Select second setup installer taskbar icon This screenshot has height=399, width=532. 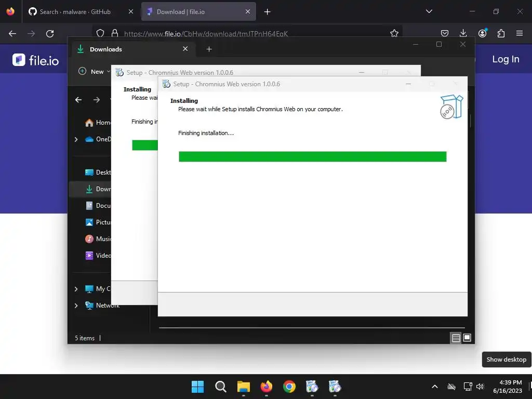click(x=335, y=387)
